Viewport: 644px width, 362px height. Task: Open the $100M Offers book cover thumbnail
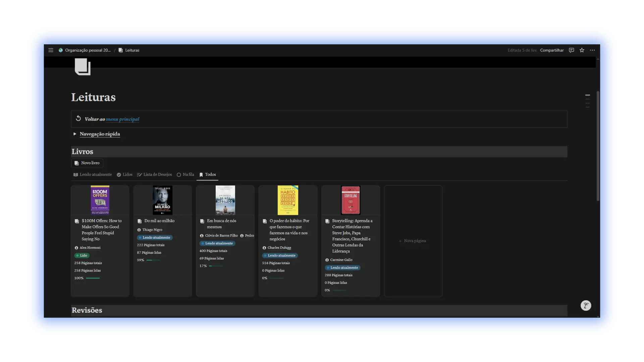pos(100,200)
